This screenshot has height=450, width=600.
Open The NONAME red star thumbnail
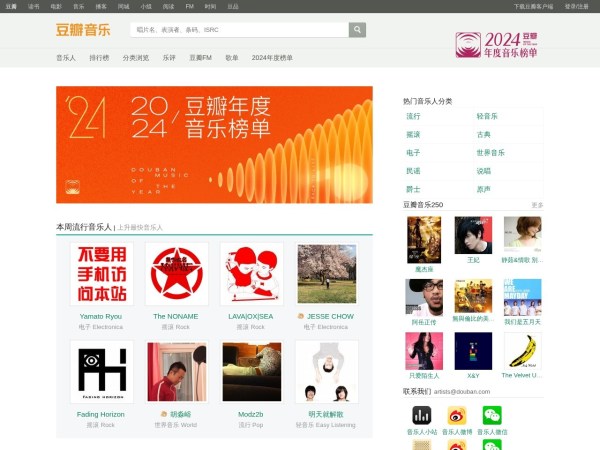point(177,274)
